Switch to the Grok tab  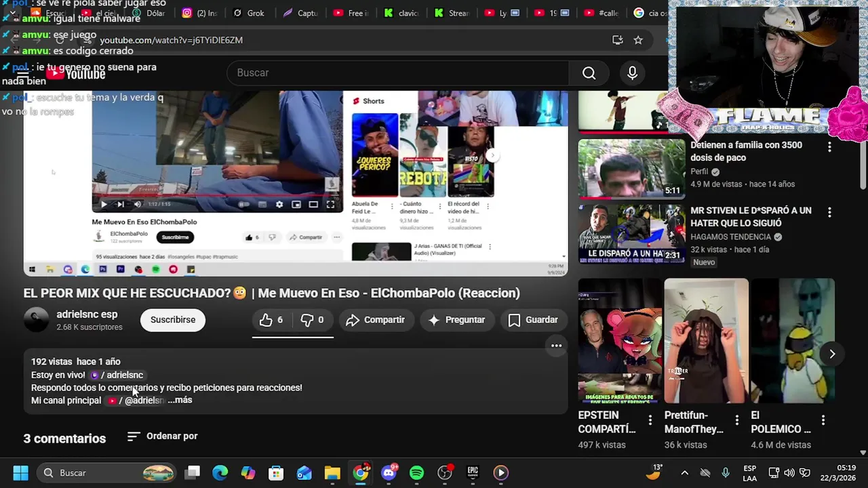(248, 13)
